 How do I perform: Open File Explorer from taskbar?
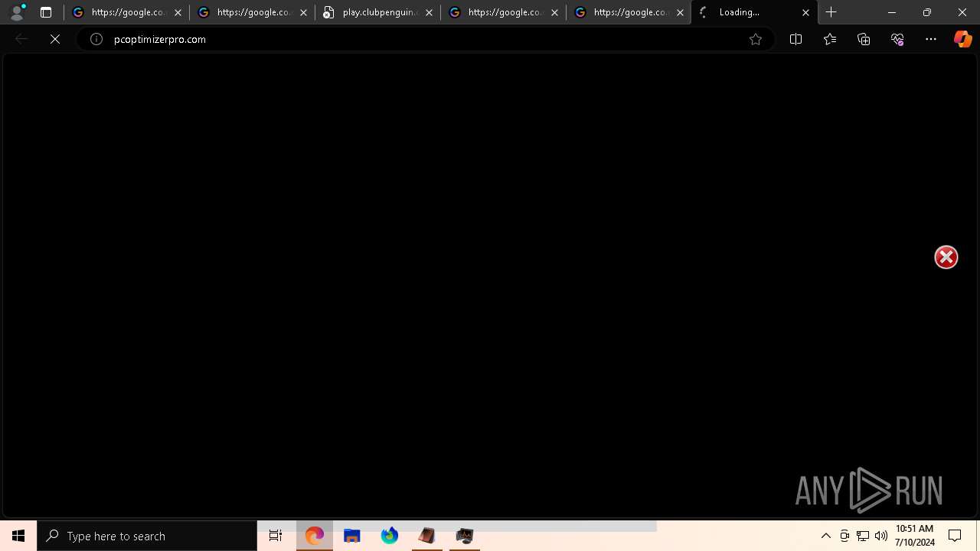pos(352,536)
